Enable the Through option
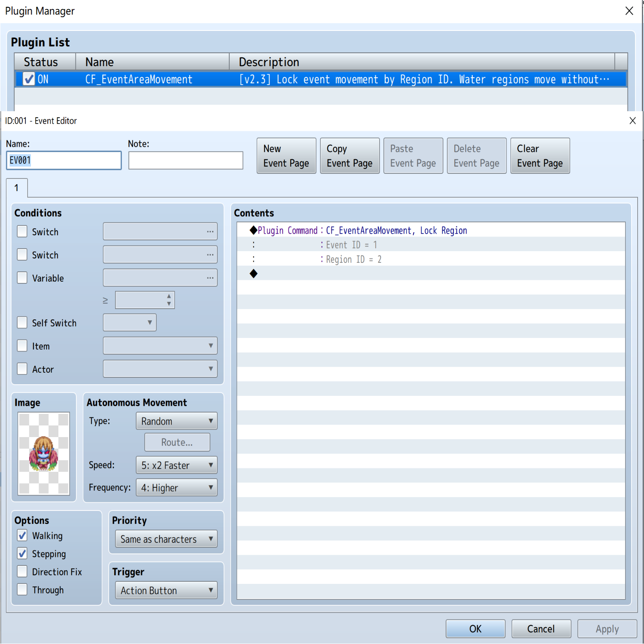 pos(22,589)
